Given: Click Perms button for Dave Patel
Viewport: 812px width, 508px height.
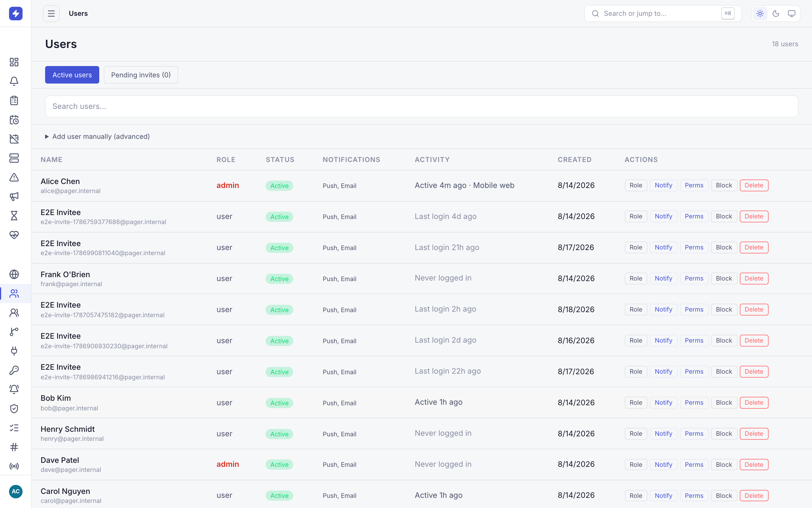Looking at the screenshot, I should click(694, 465).
